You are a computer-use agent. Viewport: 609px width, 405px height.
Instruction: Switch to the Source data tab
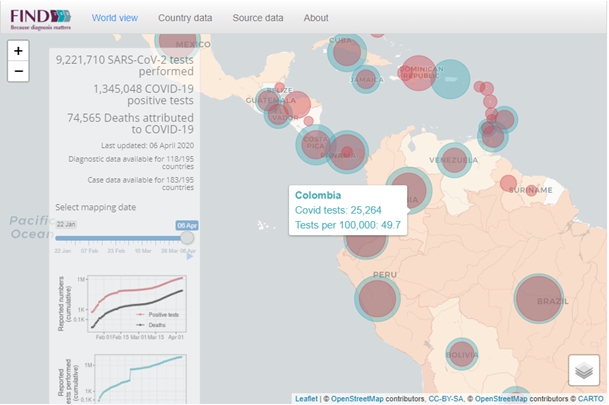(258, 18)
